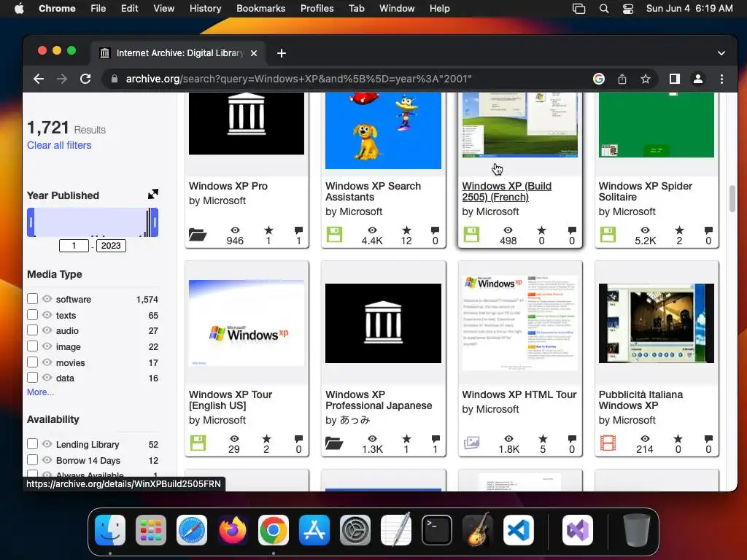Check the audio media type filter

(x=32, y=330)
